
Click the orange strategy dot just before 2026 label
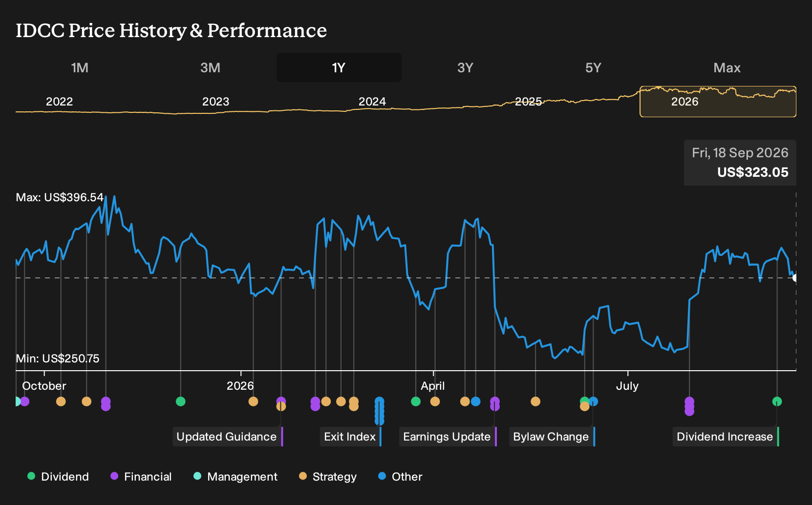(x=253, y=401)
